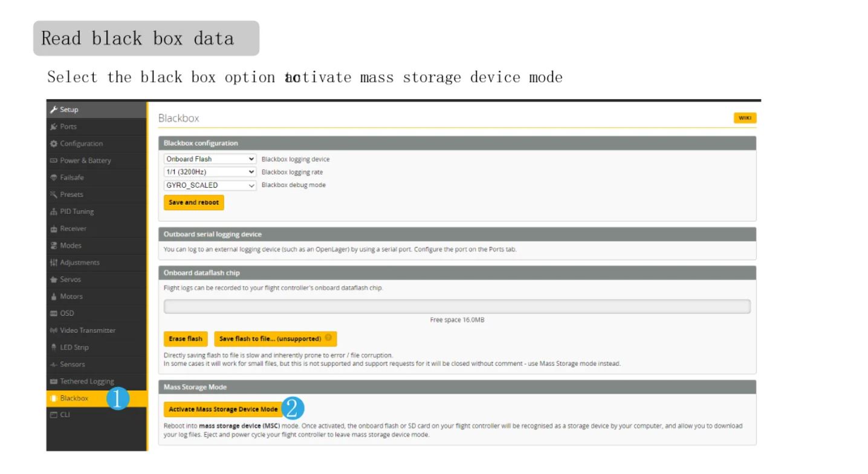Click the Failsafe parachute icon
The height and width of the screenshot is (474, 868).
(x=53, y=178)
